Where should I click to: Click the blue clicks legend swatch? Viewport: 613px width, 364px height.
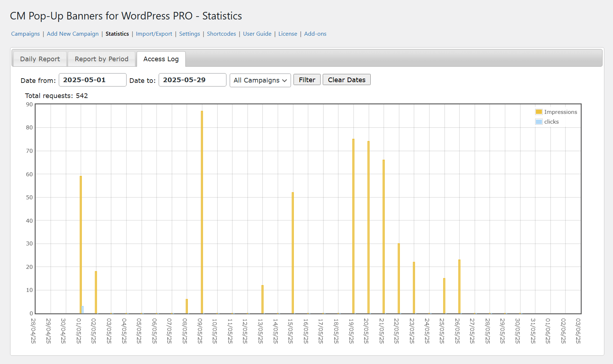click(539, 122)
